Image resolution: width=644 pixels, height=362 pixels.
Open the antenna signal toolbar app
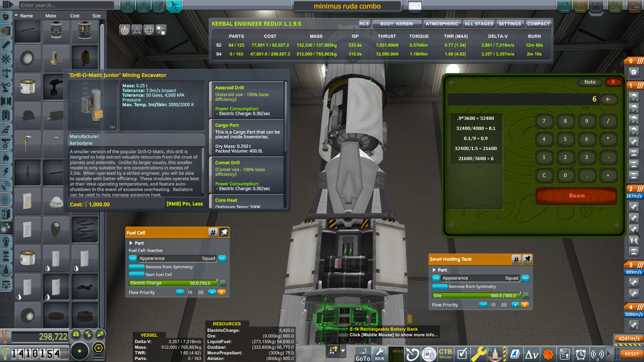pyautogui.click(x=597, y=354)
